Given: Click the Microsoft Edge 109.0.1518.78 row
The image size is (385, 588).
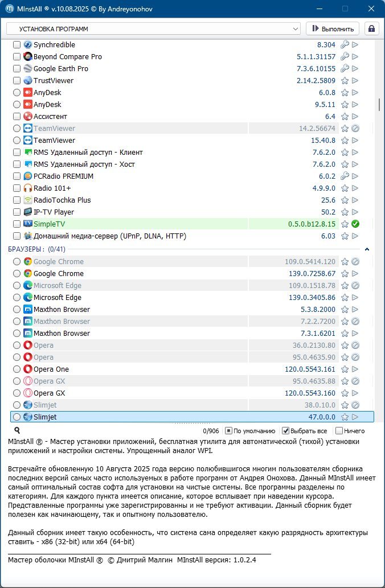Looking at the screenshot, I should coord(192,285).
